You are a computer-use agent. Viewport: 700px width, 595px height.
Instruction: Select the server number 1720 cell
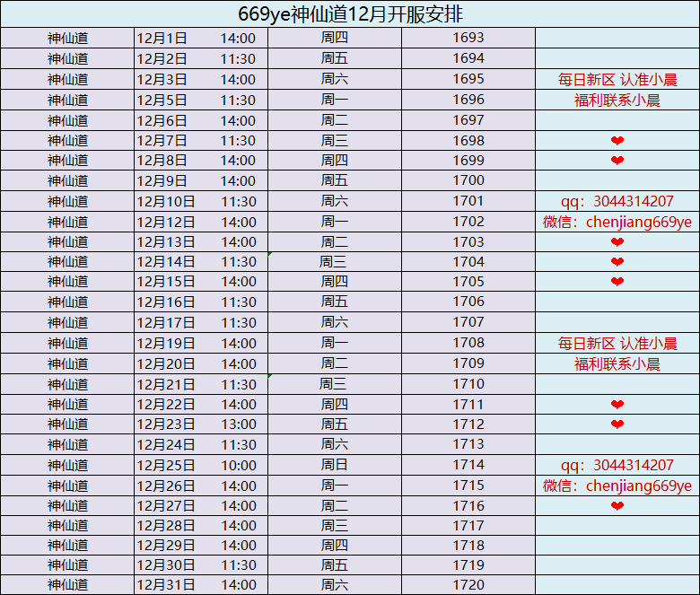pos(468,585)
